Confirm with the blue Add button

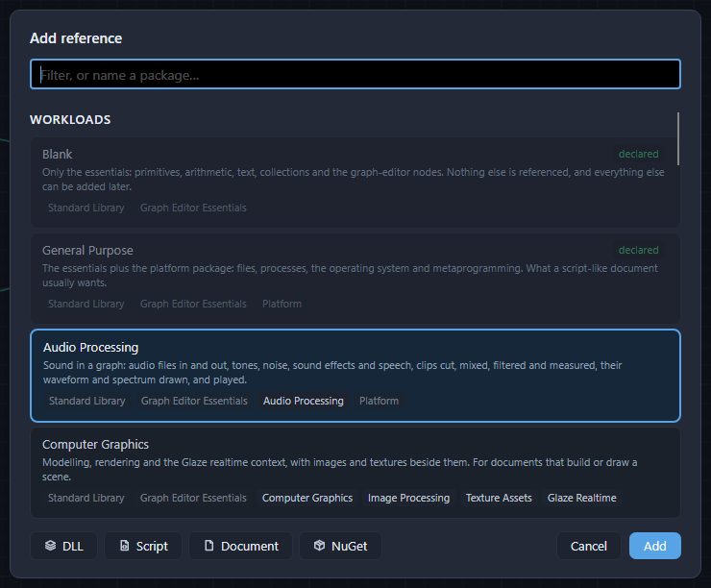tap(654, 546)
